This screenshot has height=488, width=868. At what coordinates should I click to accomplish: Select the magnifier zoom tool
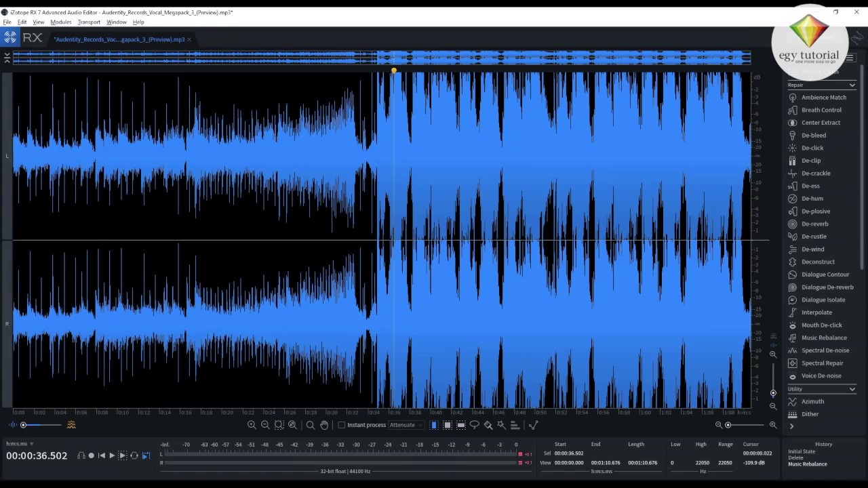click(311, 425)
